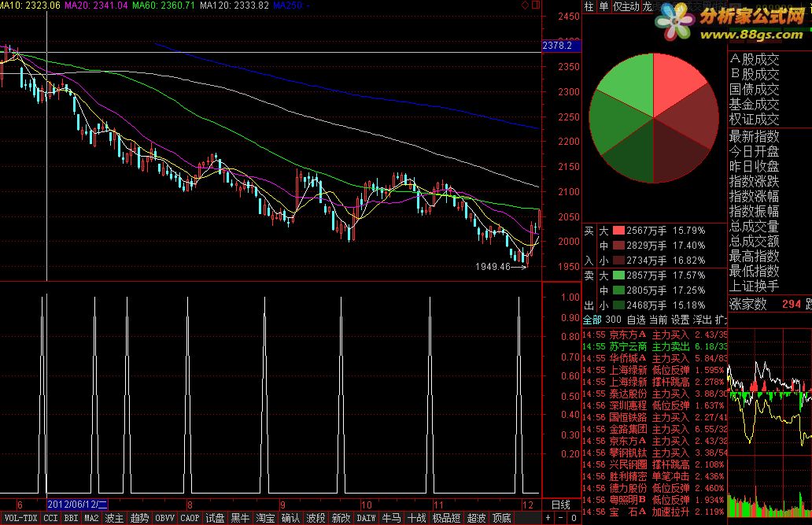Image resolution: width=812 pixels, height=525 pixels.
Task: Select the 波段 indicator tab
Action: (x=316, y=518)
